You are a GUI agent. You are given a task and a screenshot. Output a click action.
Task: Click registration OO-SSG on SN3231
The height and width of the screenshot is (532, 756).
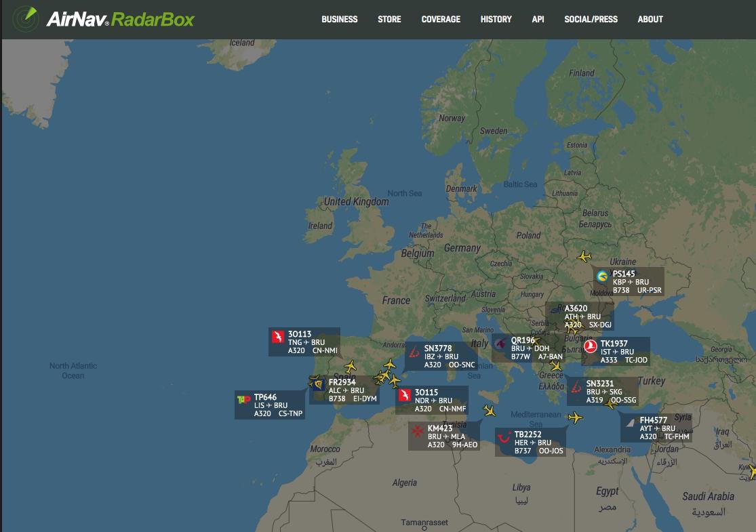coord(623,400)
